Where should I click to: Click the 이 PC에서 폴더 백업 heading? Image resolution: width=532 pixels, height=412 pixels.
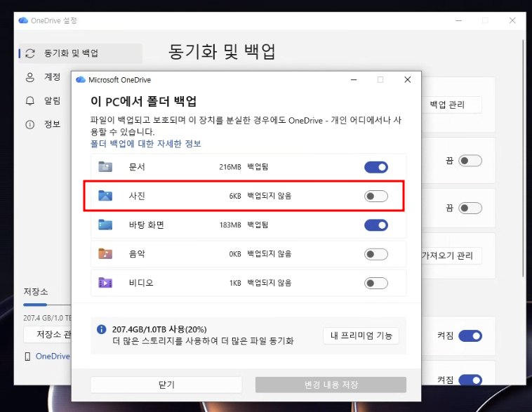click(143, 102)
